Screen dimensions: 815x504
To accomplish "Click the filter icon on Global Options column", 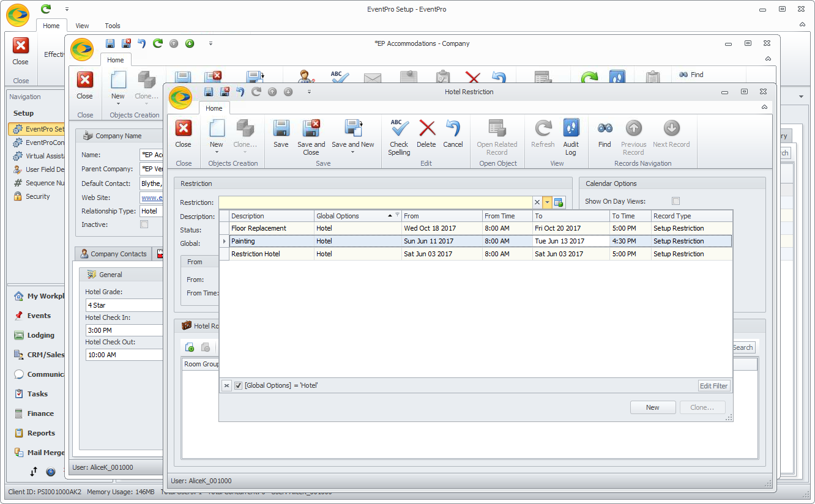I will coord(397,215).
